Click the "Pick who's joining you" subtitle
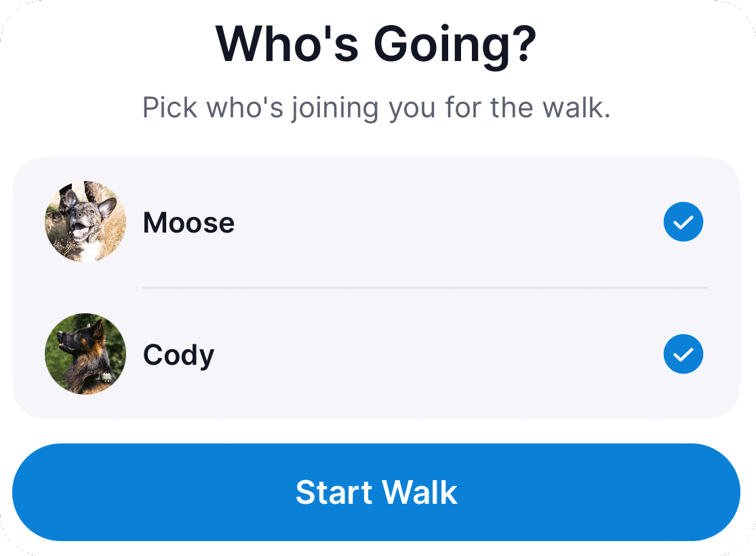Screen dimensions: 756x556 (376, 108)
